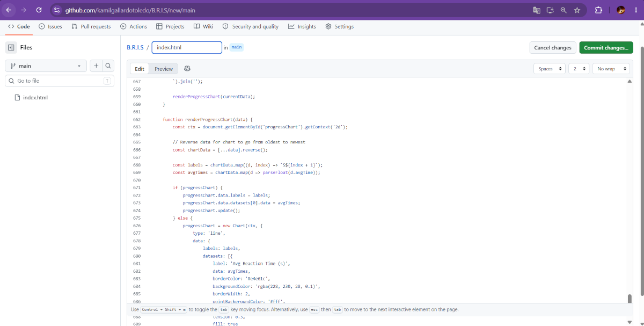Open the Issues tab
The height and width of the screenshot is (326, 644).
pos(50,26)
